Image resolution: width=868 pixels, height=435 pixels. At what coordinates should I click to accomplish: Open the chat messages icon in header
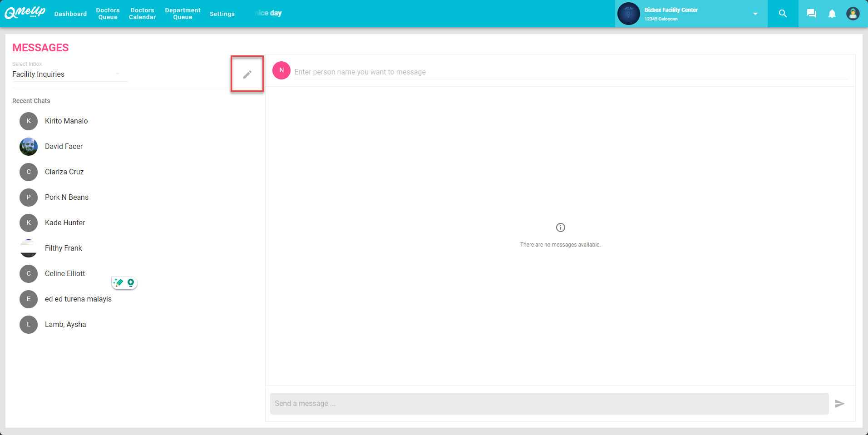pos(811,14)
